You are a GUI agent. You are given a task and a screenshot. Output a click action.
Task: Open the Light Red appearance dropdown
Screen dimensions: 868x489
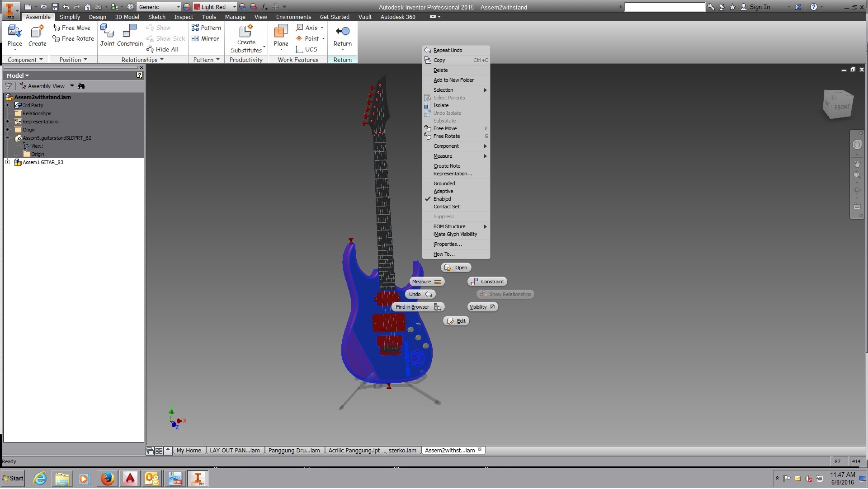[x=234, y=7]
